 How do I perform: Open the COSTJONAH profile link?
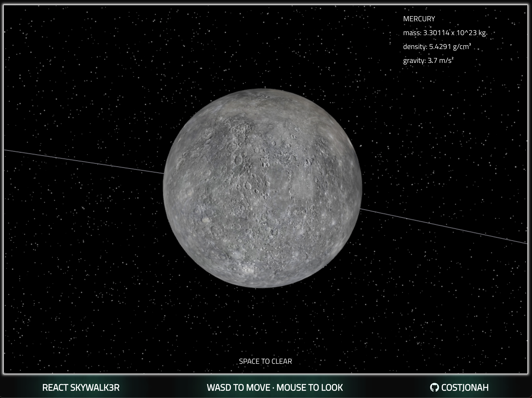(x=465, y=387)
